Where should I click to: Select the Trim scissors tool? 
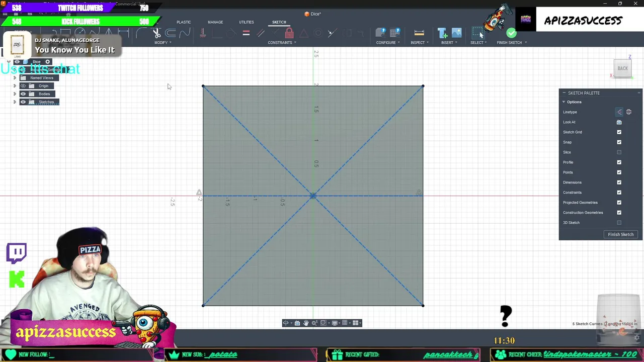point(157,33)
